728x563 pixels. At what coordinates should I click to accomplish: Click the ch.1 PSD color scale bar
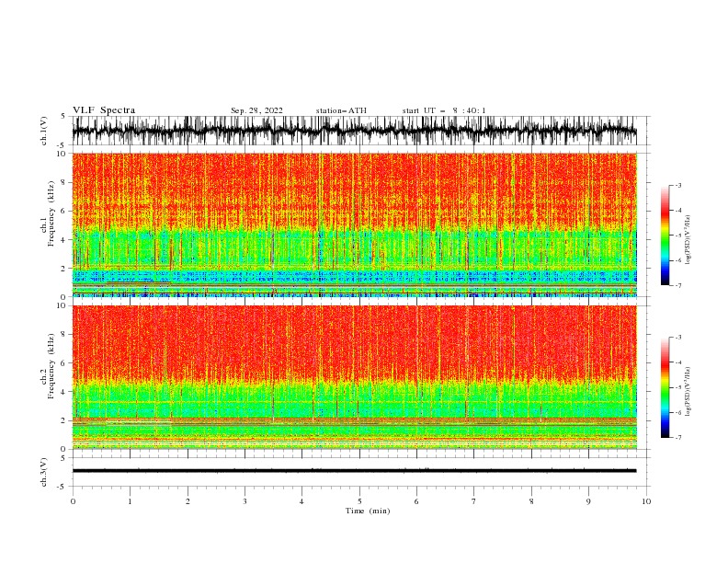(665, 236)
